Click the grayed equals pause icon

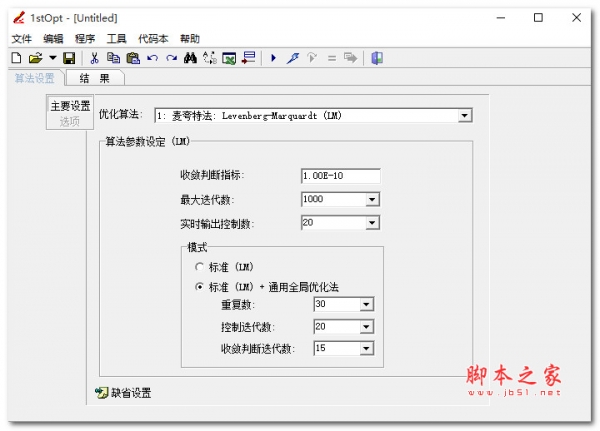point(332,59)
